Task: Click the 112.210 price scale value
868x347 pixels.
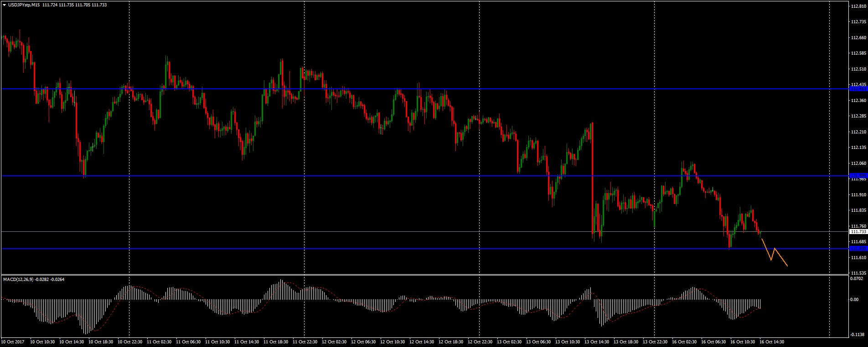Action: click(858, 132)
